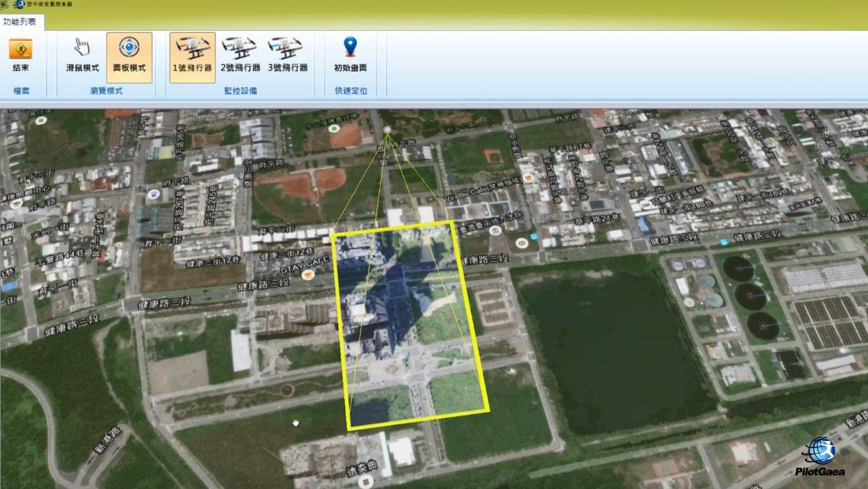
Task: Select the 2號飛行器 drone icon
Action: point(240,56)
